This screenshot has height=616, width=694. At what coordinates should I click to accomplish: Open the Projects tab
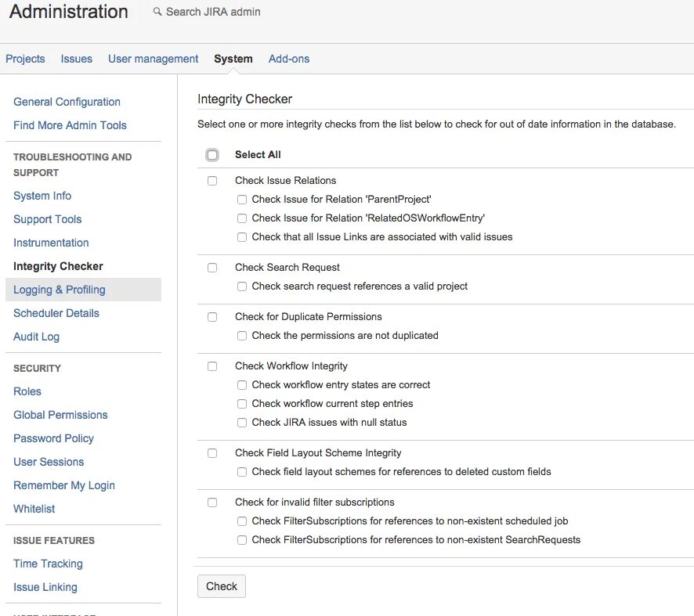pos(25,59)
